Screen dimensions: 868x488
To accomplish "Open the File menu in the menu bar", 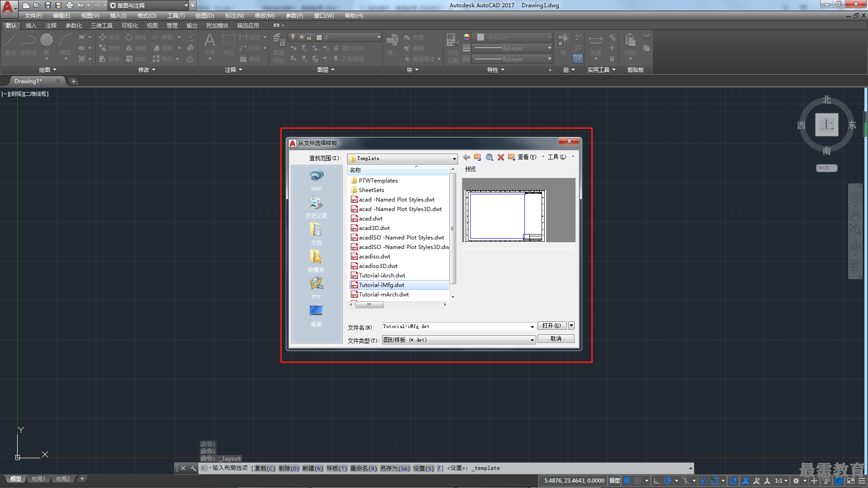I will tap(33, 15).
